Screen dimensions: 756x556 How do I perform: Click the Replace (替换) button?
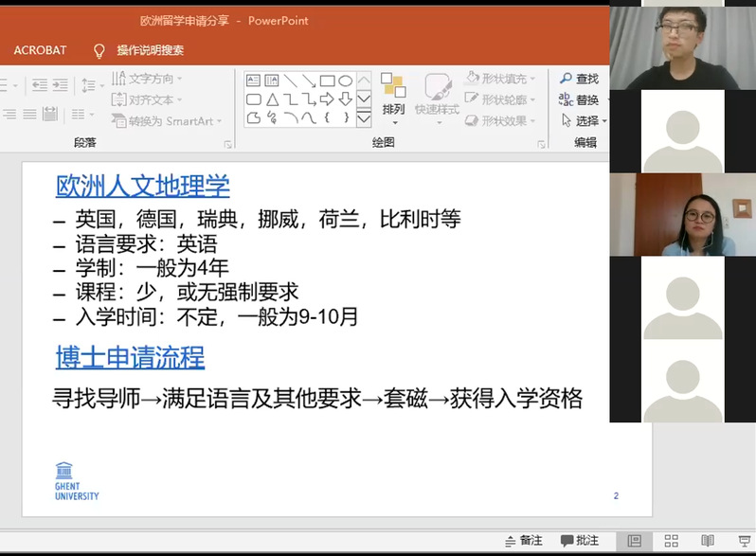(580, 99)
